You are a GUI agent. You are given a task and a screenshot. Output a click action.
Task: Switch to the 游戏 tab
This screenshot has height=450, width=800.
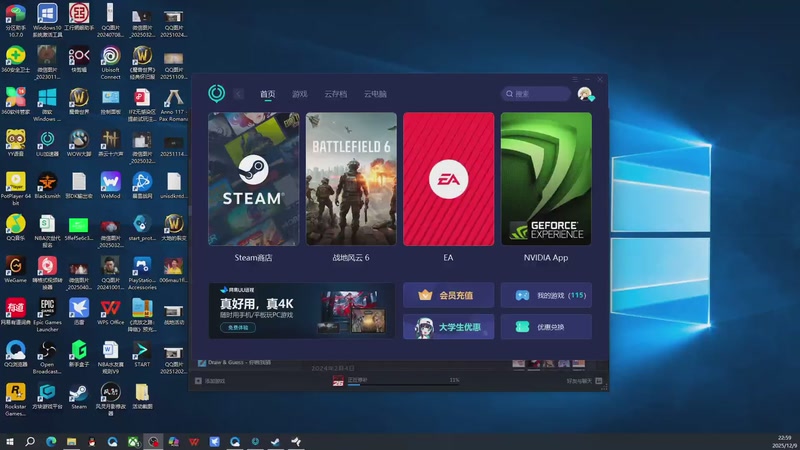pyautogui.click(x=299, y=94)
